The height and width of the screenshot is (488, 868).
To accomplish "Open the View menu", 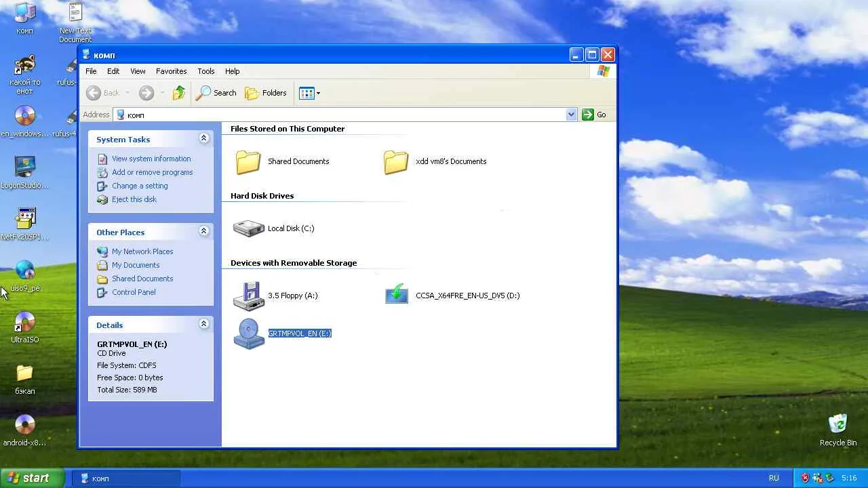I will point(138,71).
